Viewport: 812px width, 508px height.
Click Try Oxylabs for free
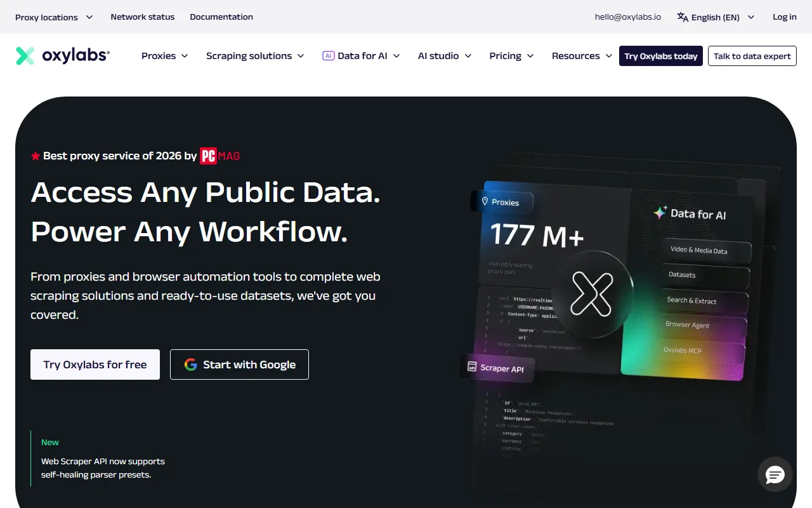pyautogui.click(x=95, y=364)
